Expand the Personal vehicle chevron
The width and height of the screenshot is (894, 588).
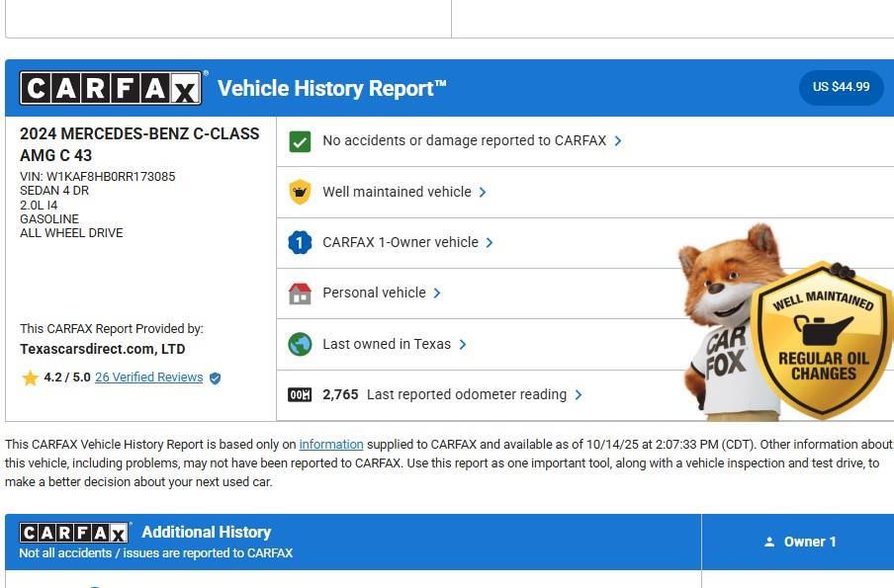click(437, 294)
